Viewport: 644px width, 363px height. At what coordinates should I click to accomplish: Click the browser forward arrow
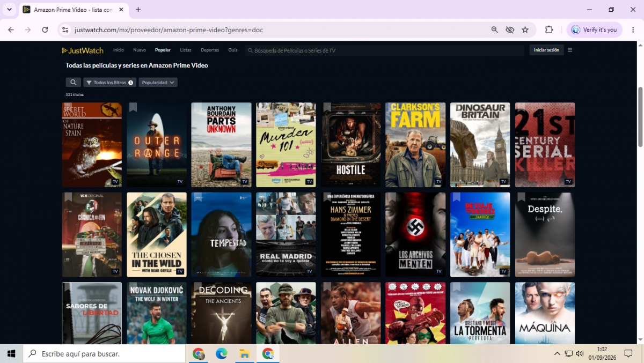(x=27, y=29)
